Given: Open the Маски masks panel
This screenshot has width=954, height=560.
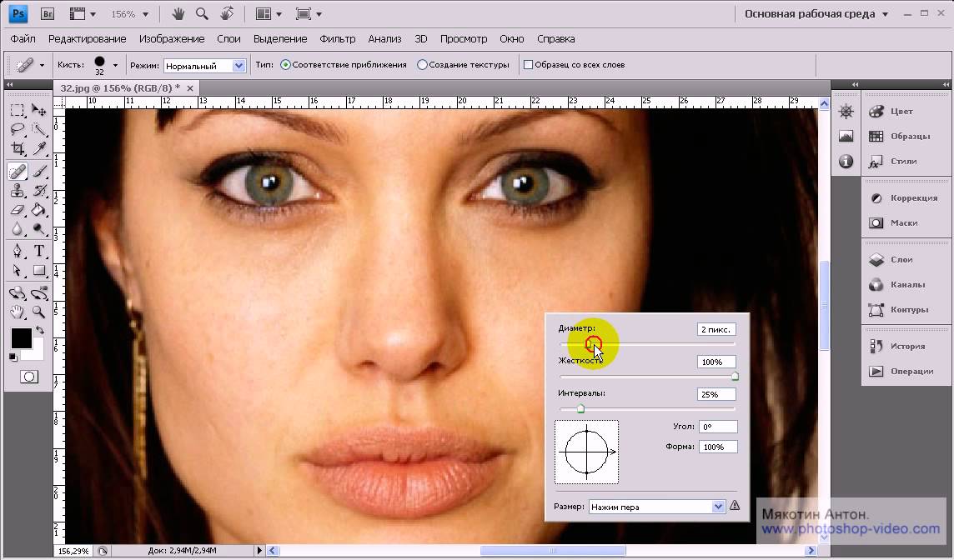Looking at the screenshot, I should coord(906,222).
